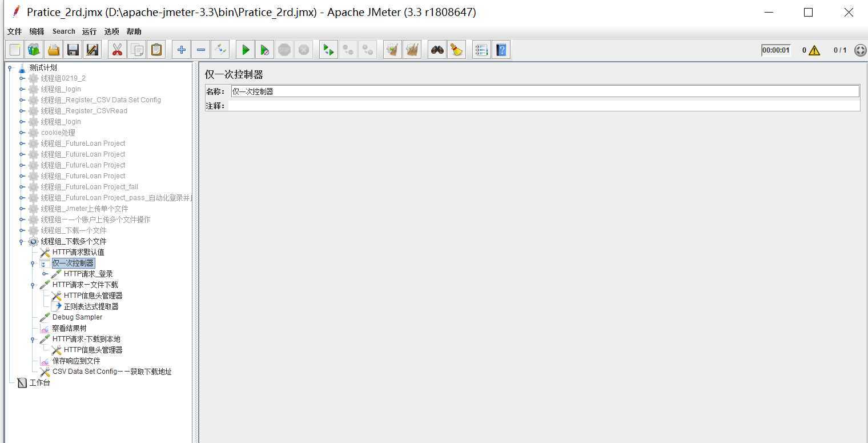Start the test with green play icon
Viewport: 868px width, 443px height.
(x=246, y=50)
